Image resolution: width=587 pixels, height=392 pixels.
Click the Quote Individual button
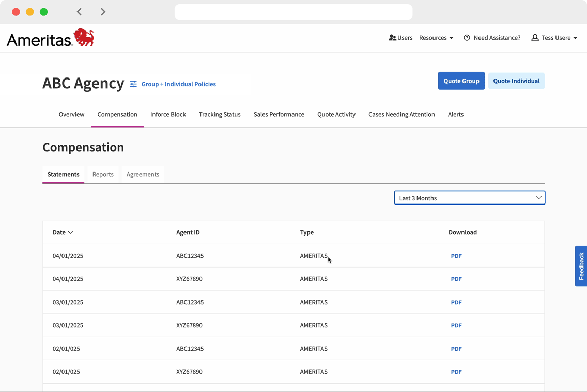pyautogui.click(x=516, y=81)
